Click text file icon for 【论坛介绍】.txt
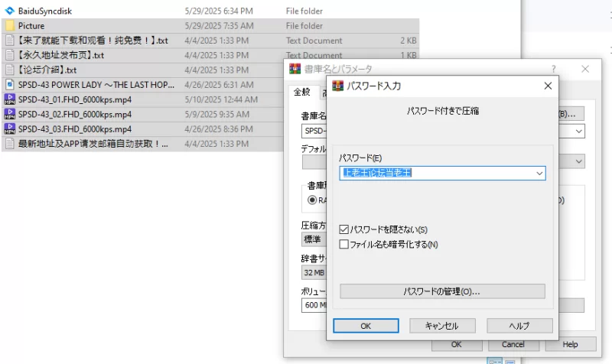Image resolution: width=612 pixels, height=364 pixels. click(10, 70)
